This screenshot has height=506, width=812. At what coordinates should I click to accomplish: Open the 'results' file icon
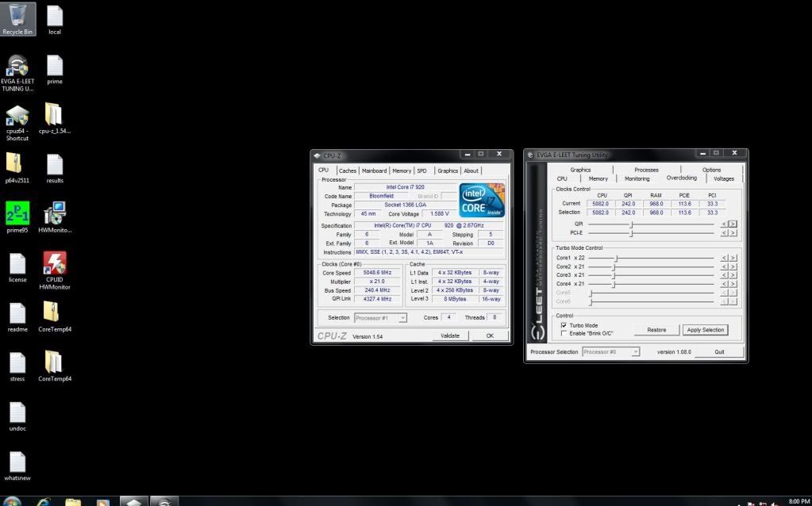coord(55,169)
